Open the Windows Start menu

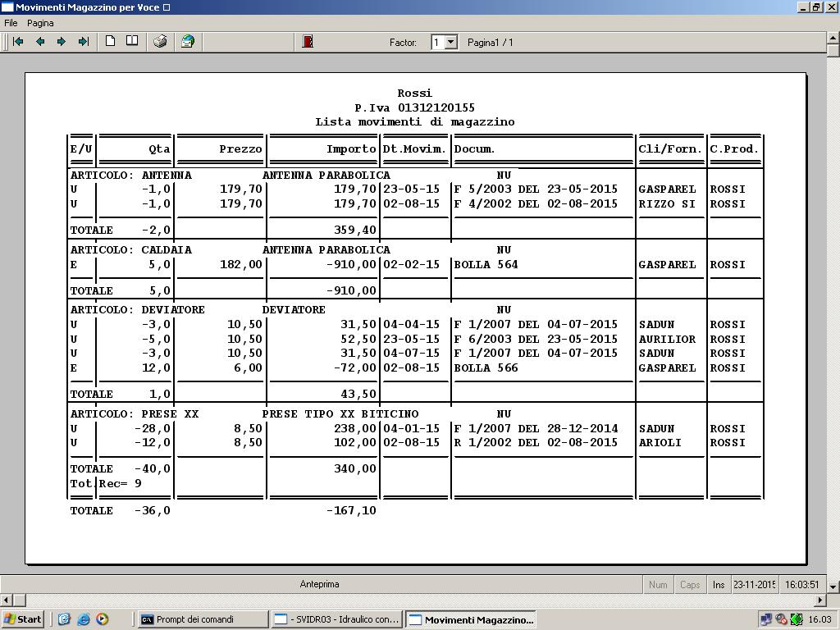tap(22, 619)
